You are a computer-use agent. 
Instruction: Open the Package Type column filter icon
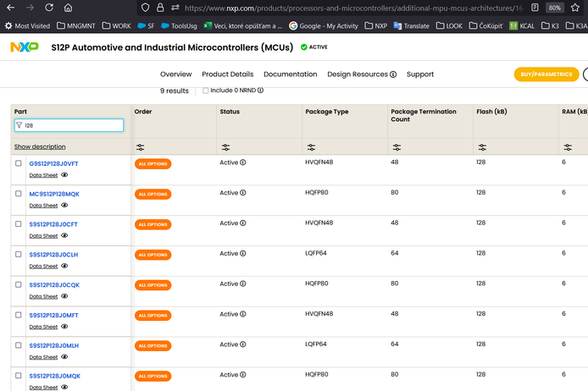[x=311, y=147]
